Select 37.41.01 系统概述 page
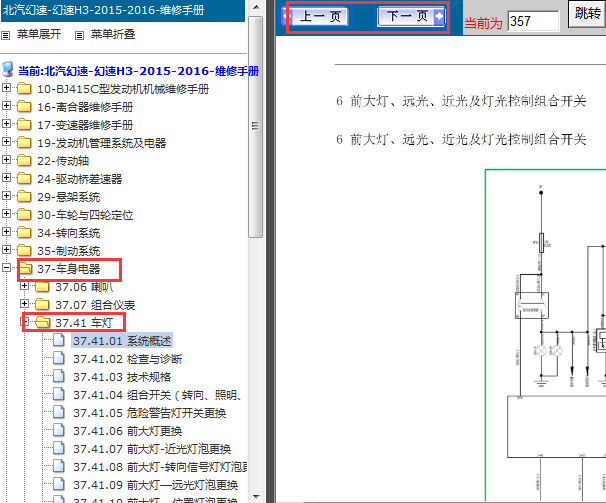The height and width of the screenshot is (503, 606). tap(122, 341)
